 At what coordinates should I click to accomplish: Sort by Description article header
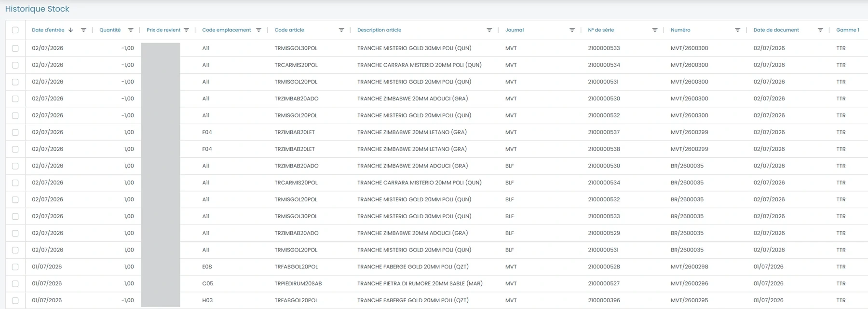click(379, 30)
